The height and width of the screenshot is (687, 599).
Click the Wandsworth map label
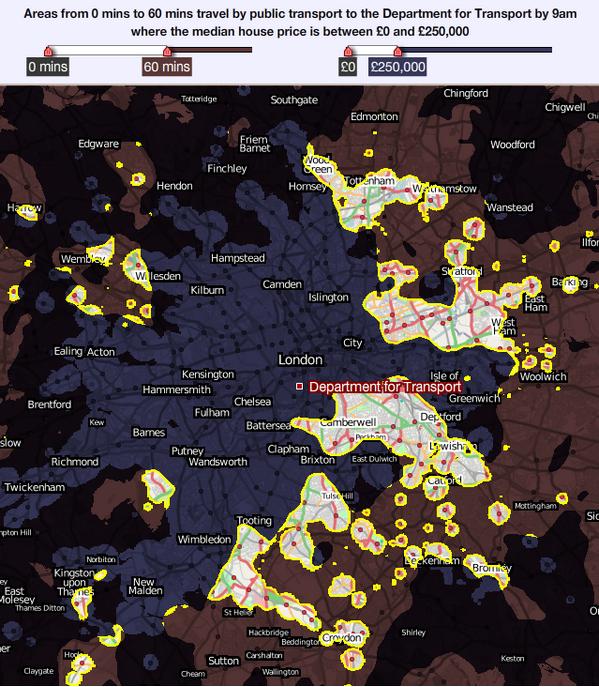pos(218,462)
